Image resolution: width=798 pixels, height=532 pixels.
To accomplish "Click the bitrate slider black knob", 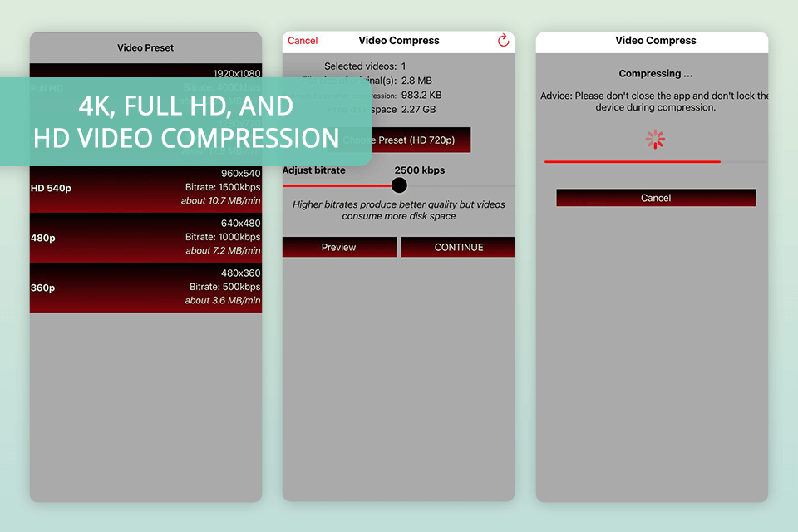I will tap(399, 185).
